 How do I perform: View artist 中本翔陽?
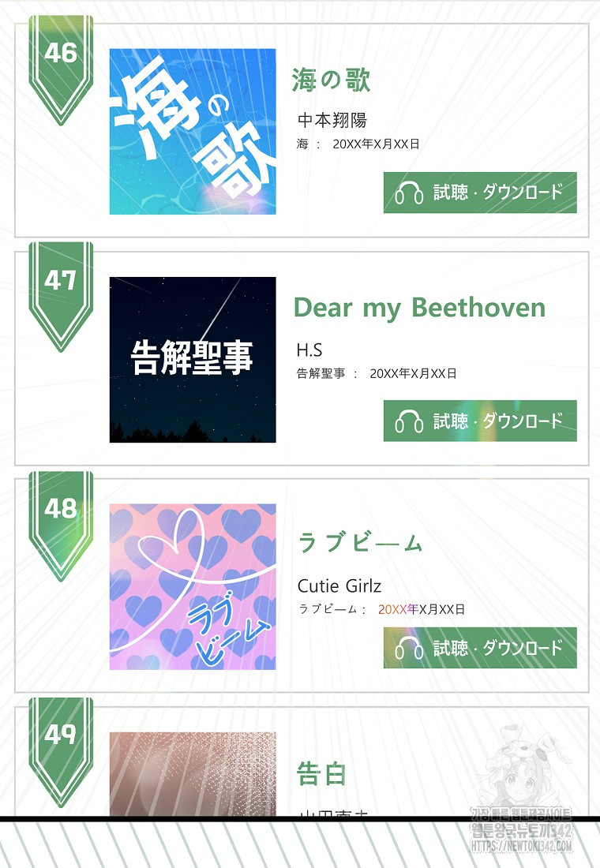point(332,120)
